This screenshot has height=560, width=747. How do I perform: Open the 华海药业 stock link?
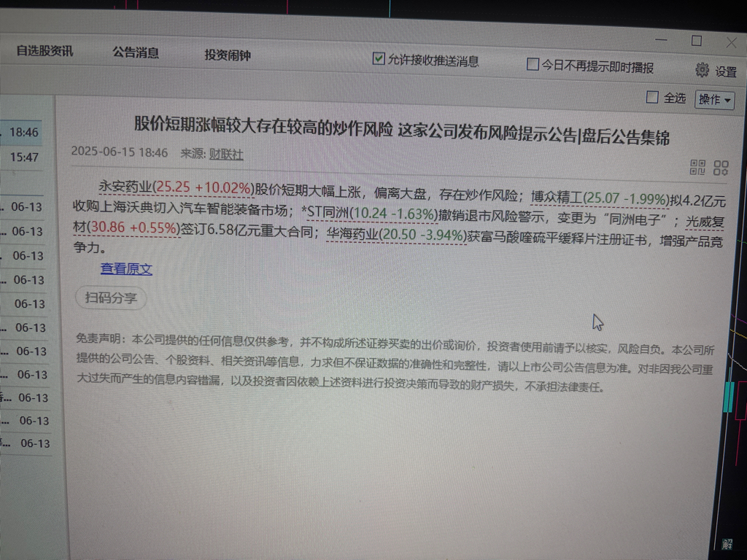[396, 234]
